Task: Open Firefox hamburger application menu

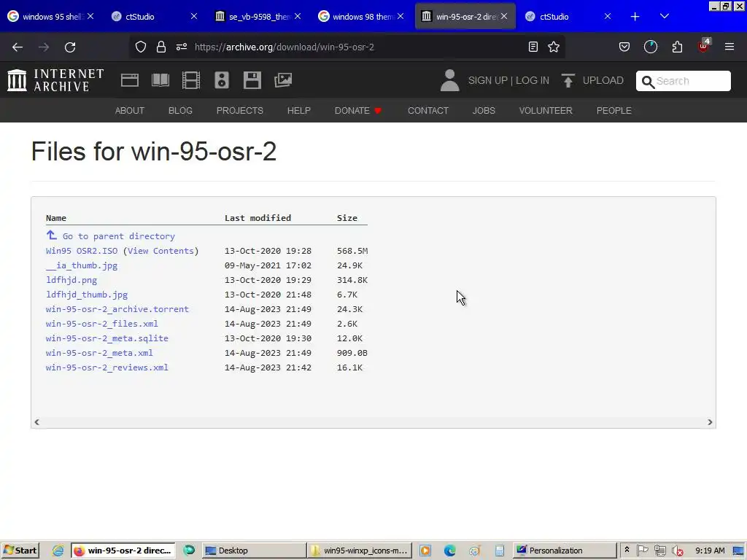Action: coord(729,47)
